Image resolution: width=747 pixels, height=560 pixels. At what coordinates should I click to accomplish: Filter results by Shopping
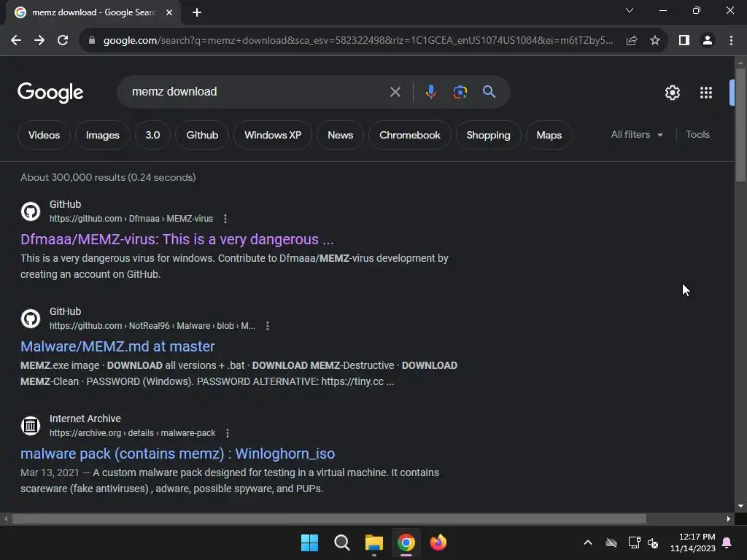pos(488,135)
